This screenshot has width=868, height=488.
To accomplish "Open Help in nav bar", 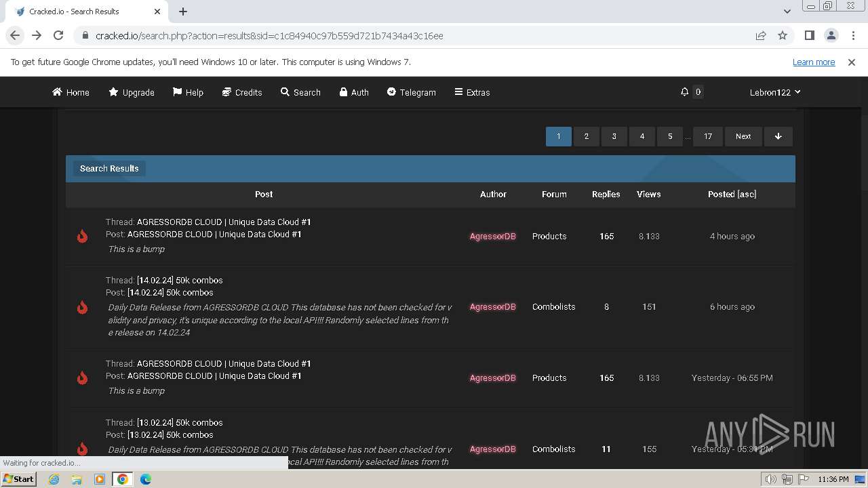I will tap(188, 92).
